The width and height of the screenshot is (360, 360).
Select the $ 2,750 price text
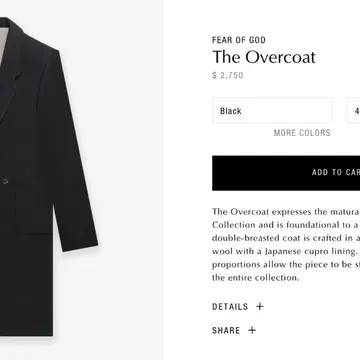[228, 75]
